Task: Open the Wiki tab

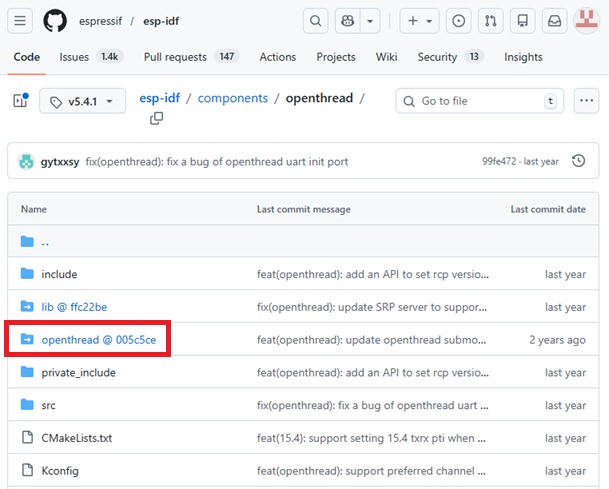Action: coord(386,57)
